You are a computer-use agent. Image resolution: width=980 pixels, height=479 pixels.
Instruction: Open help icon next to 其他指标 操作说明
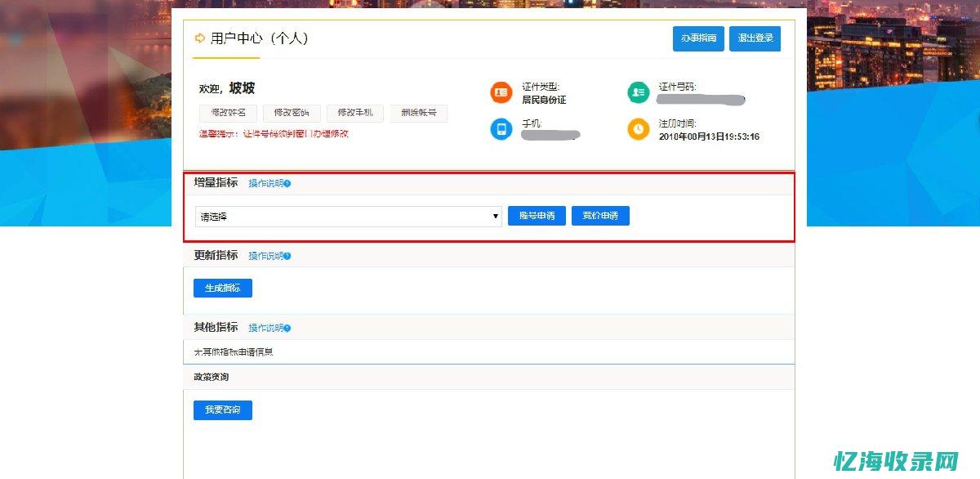287,328
